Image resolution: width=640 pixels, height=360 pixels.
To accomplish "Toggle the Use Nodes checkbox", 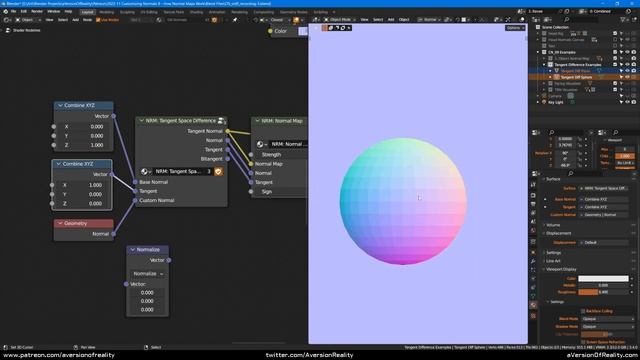I will pyautogui.click(x=98, y=20).
